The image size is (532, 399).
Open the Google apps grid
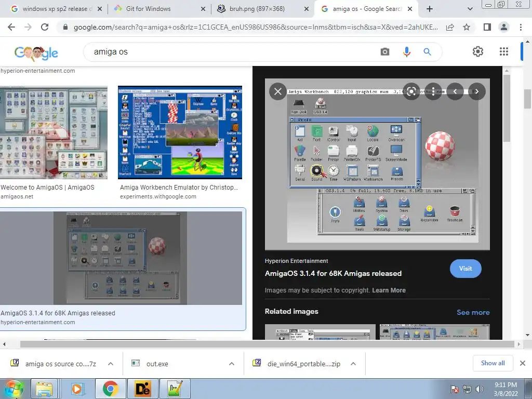tap(504, 51)
